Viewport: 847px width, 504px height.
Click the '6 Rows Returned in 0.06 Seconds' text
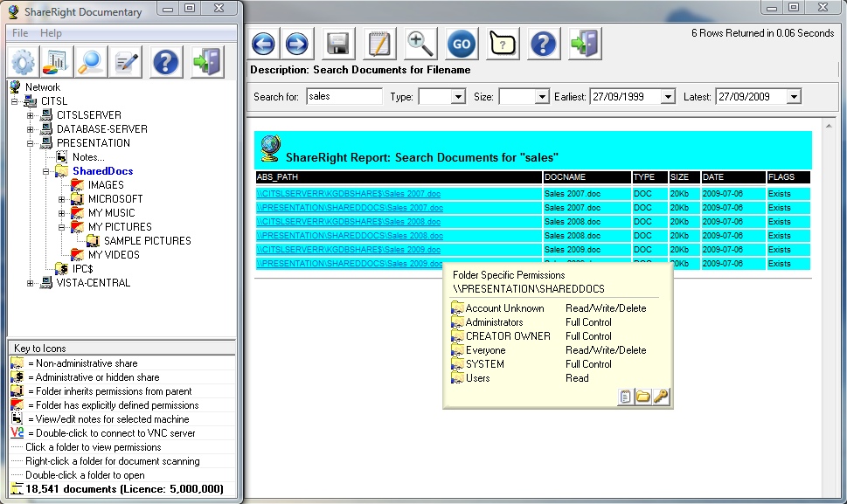pos(763,33)
